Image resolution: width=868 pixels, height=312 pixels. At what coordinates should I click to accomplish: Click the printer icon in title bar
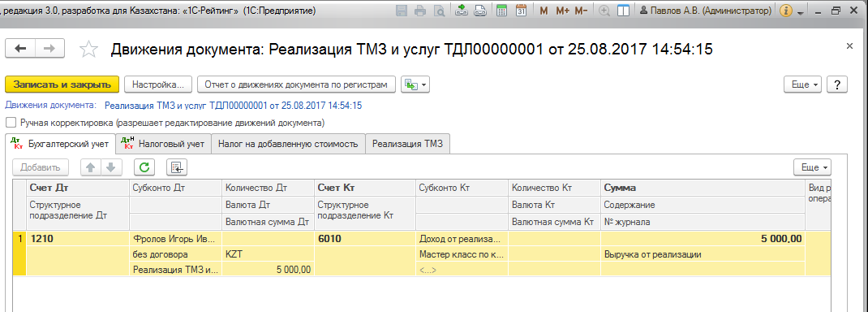coord(421,11)
